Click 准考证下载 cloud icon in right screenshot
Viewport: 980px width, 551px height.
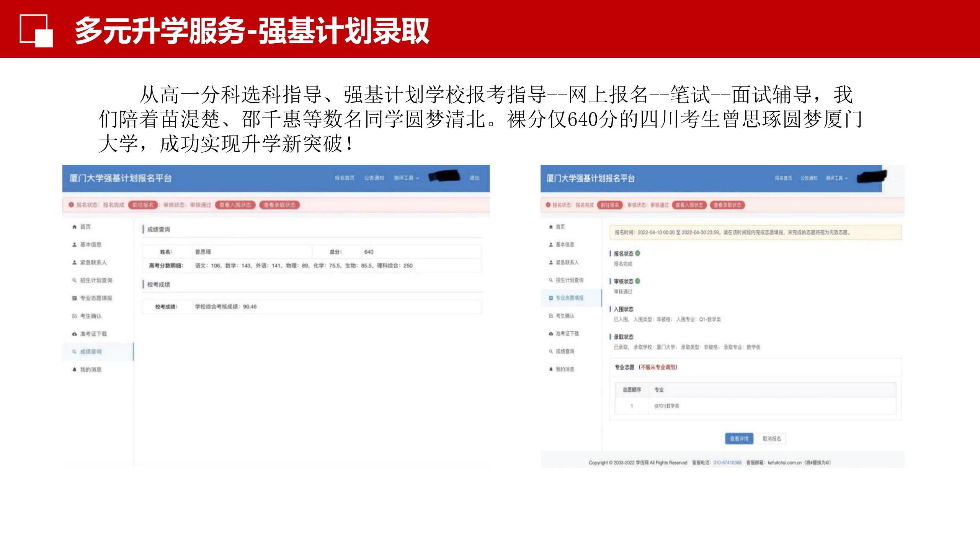tap(551, 334)
